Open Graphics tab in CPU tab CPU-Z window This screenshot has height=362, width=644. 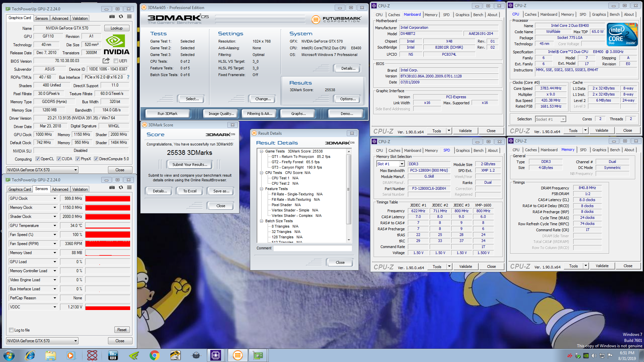599,14
